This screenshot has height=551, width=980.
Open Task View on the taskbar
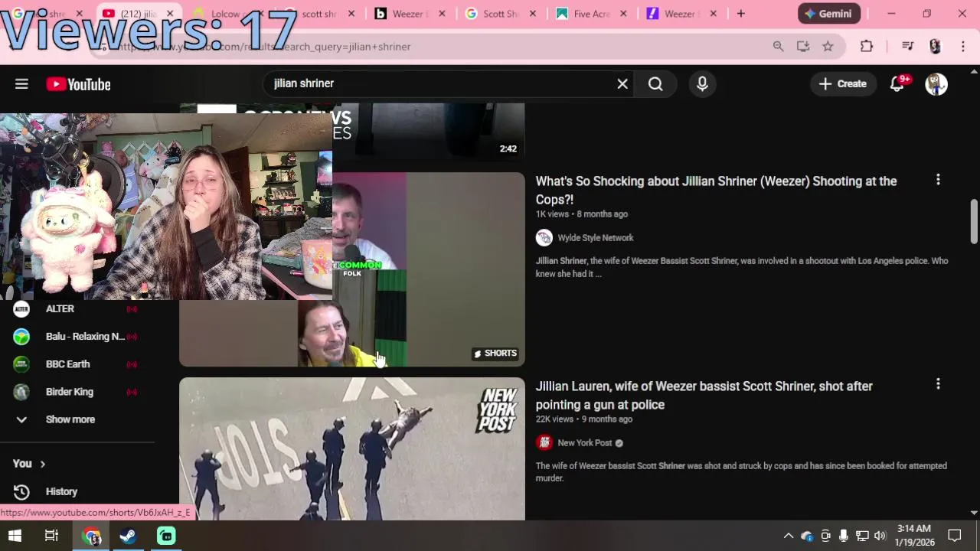tap(51, 536)
